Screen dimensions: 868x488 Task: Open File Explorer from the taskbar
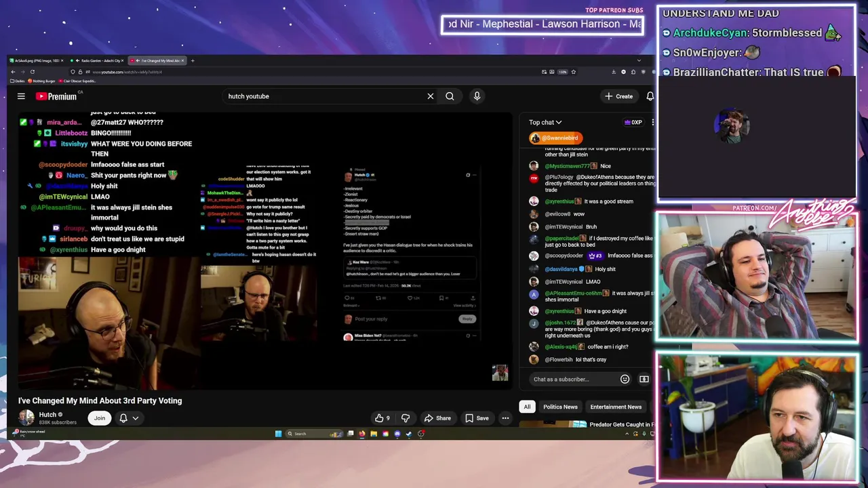coord(374,434)
